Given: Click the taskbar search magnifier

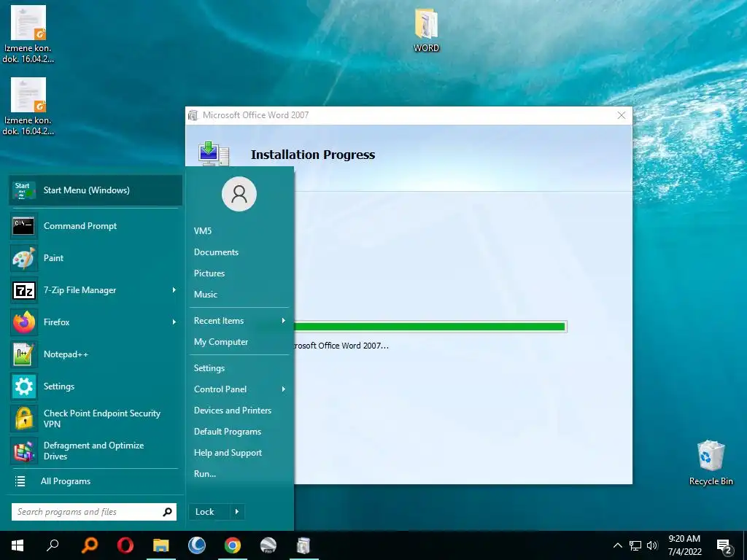Looking at the screenshot, I should coord(53,545).
